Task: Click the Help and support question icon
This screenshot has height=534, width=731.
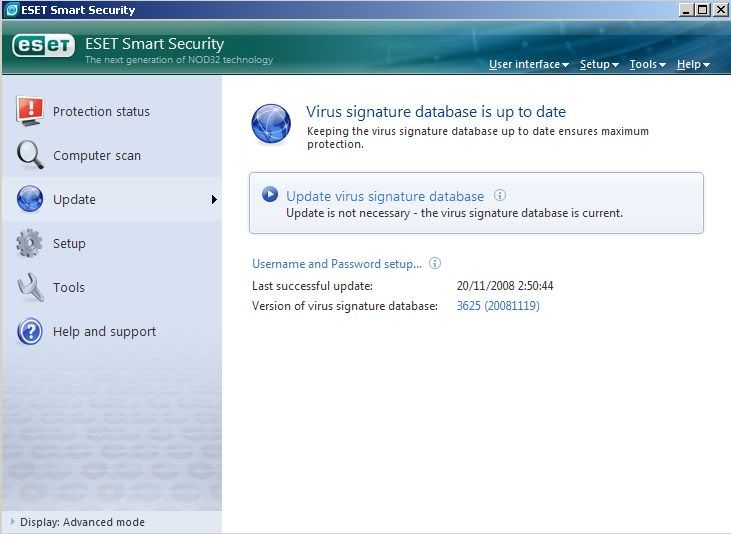Action: pos(30,331)
